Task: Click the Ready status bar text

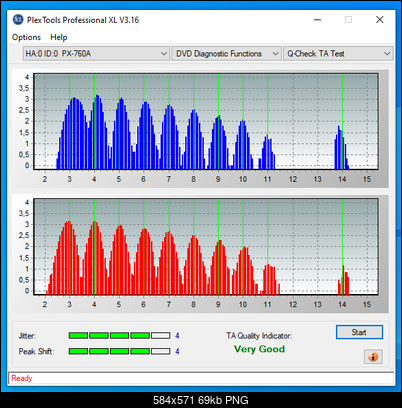Action: click(22, 378)
